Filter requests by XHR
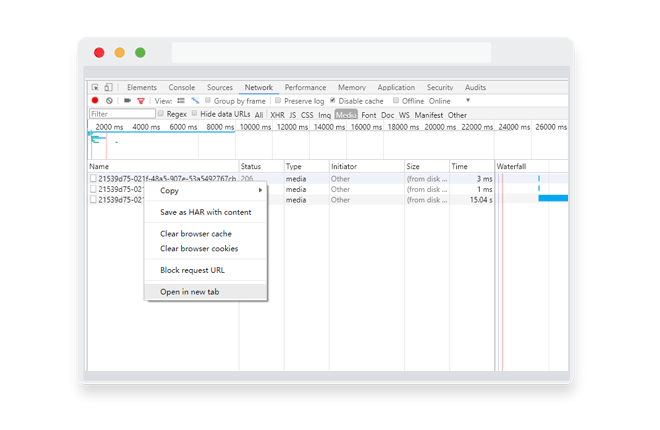660x430 pixels. pos(277,115)
